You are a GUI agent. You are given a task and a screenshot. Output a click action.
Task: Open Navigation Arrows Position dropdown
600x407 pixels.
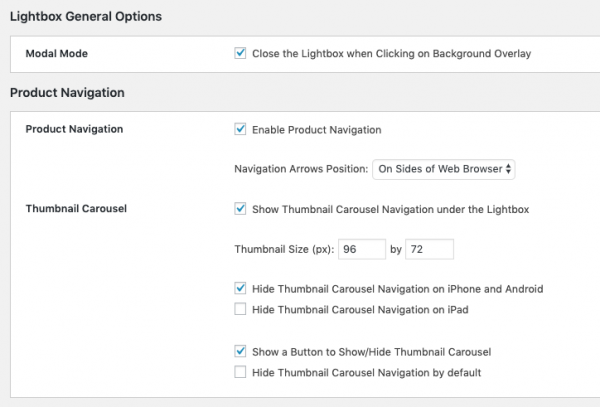pyautogui.click(x=444, y=169)
